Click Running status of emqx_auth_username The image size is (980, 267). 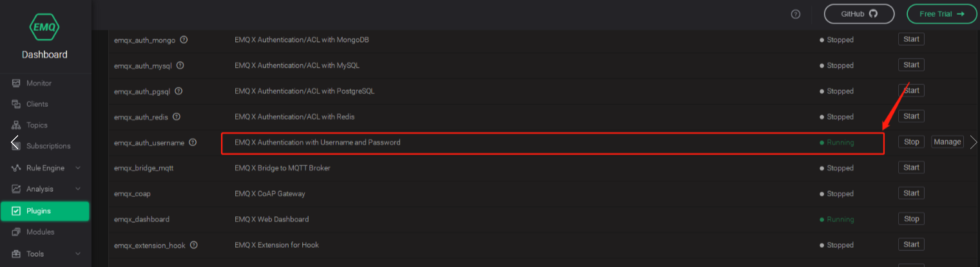837,143
